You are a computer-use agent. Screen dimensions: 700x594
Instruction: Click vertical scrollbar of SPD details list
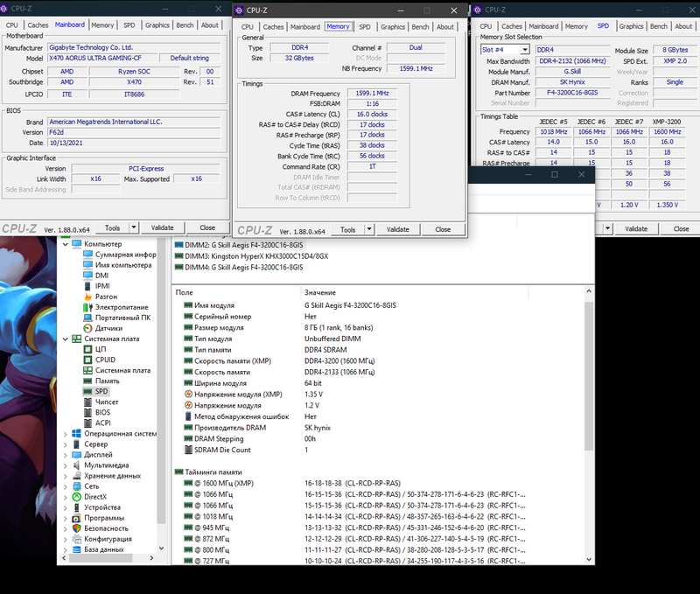click(x=589, y=376)
